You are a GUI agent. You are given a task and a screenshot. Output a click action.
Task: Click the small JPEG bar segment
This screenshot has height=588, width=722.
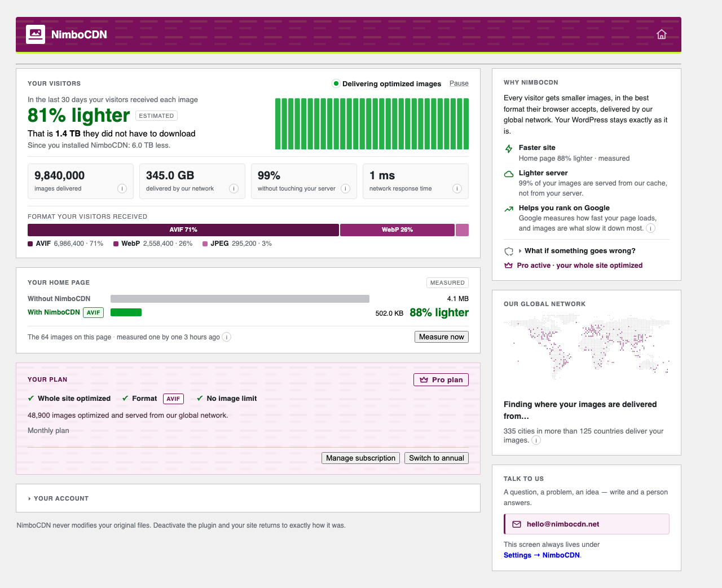462,230
